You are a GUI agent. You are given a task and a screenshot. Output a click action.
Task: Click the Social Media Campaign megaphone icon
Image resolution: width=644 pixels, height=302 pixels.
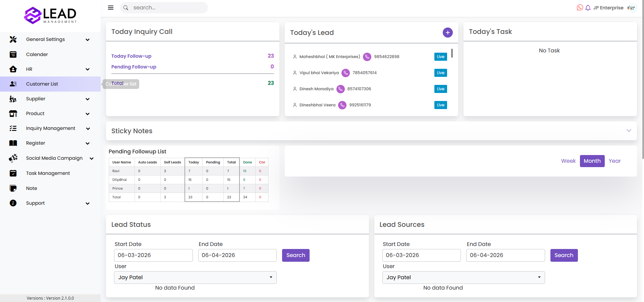[x=13, y=158]
